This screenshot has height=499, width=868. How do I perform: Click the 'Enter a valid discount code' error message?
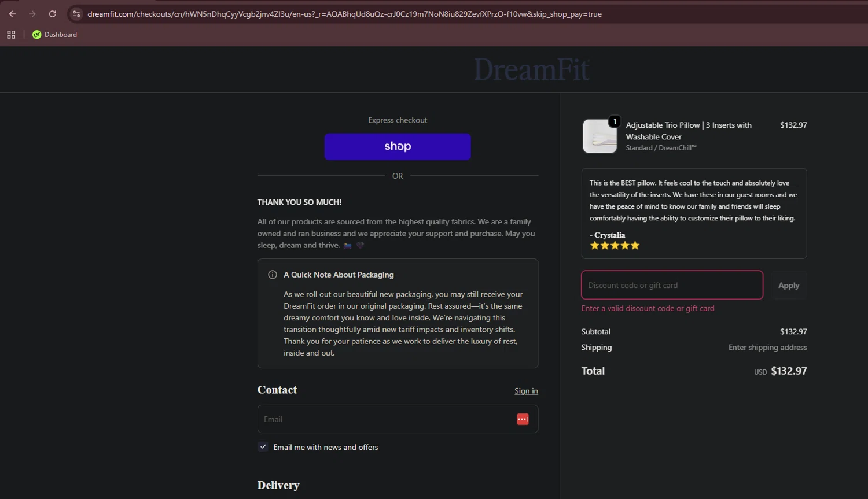click(648, 308)
